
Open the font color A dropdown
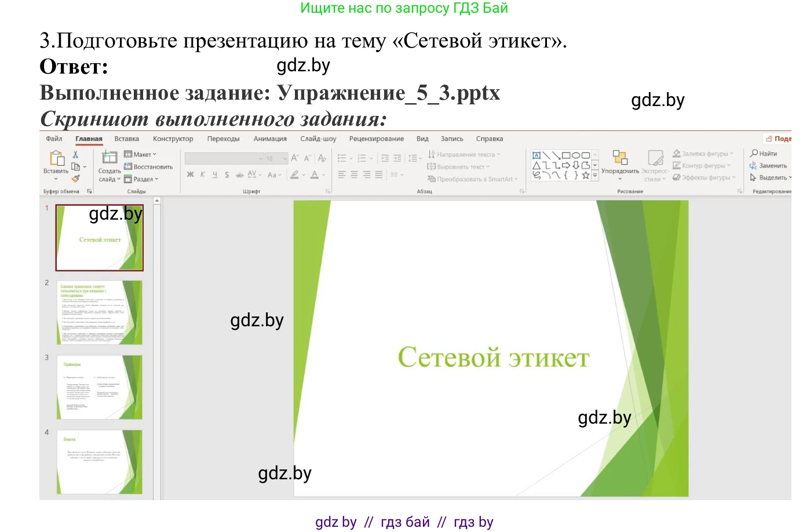point(323,175)
